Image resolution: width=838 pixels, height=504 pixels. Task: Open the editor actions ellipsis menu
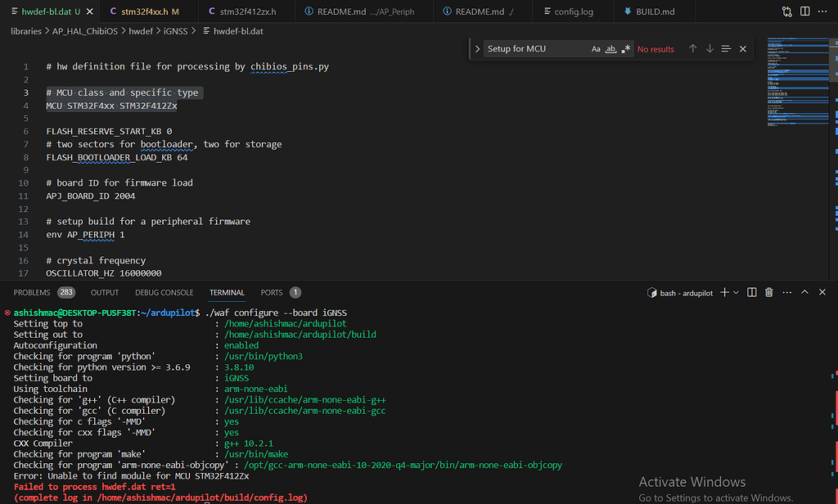coord(822,11)
